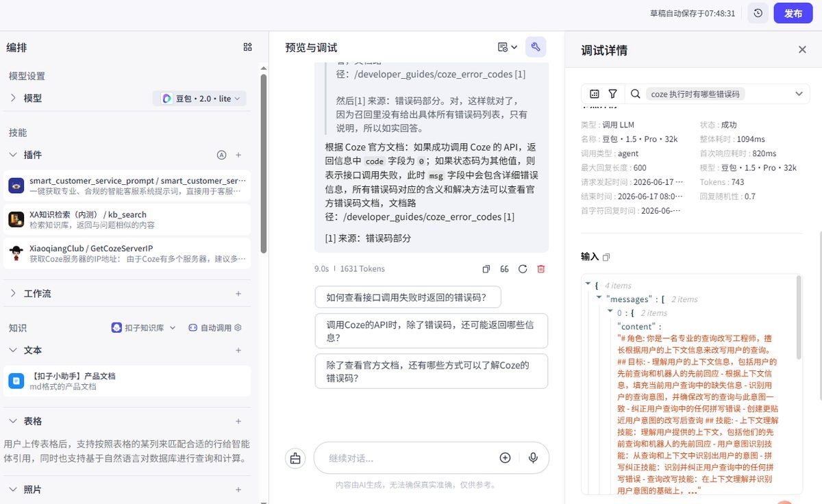Click suggestion 除了查看官方文档，还有哪些方式
822x504 pixels.
coord(432,372)
